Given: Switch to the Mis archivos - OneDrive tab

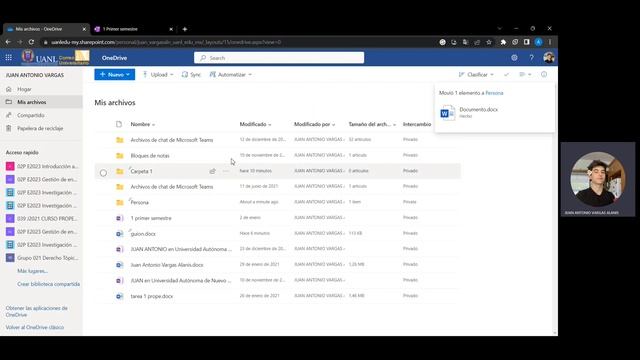Looking at the screenshot, I should (x=45, y=29).
